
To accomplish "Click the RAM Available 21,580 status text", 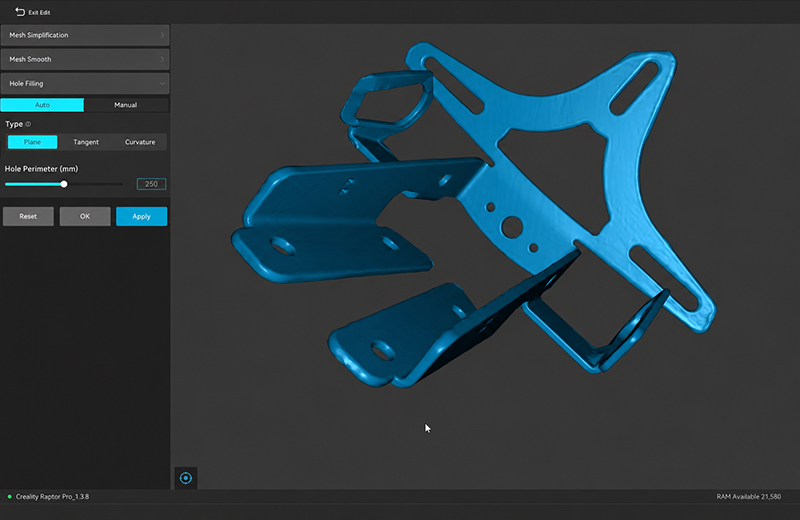I will (x=748, y=497).
